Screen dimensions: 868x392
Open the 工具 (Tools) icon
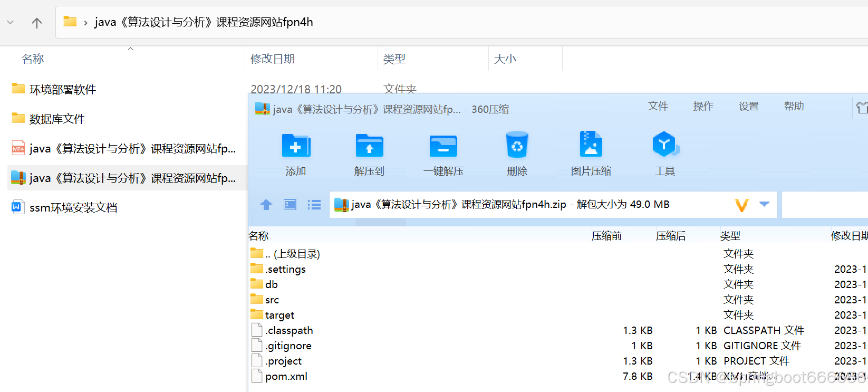[x=665, y=144]
